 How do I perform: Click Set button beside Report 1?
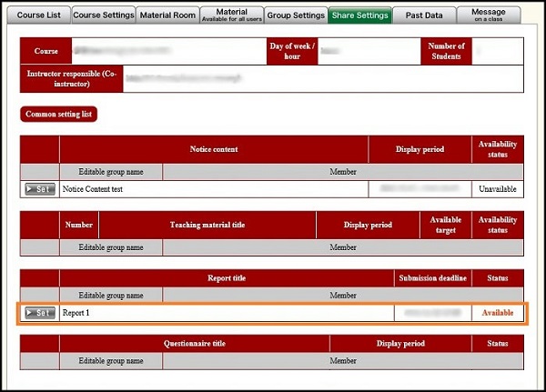click(40, 313)
